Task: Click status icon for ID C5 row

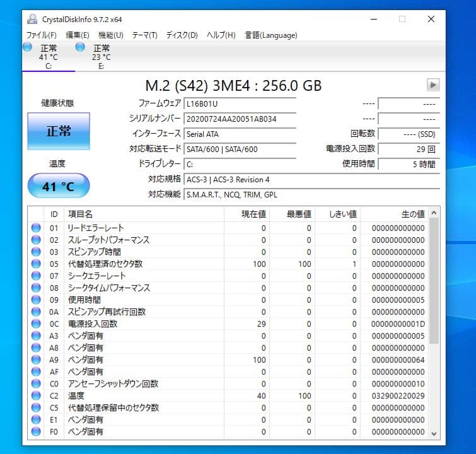Action: (36, 407)
